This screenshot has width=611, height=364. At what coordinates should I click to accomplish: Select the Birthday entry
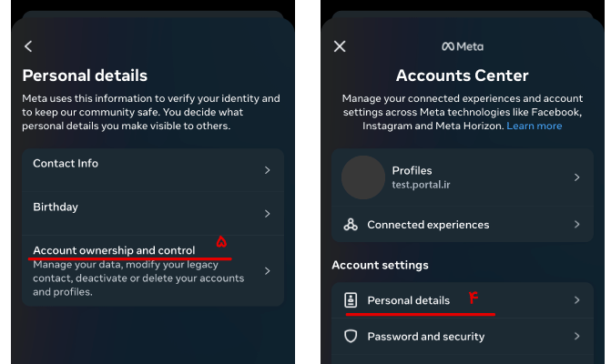pyautogui.click(x=153, y=213)
